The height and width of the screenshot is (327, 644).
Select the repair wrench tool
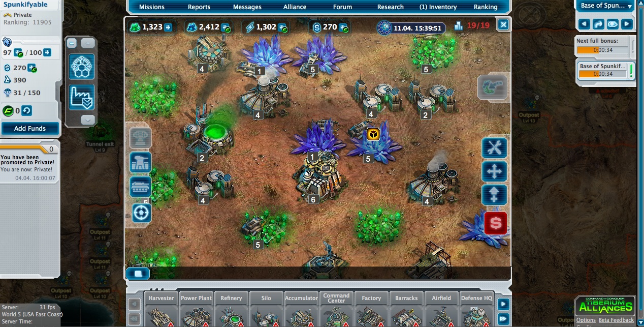(494, 148)
